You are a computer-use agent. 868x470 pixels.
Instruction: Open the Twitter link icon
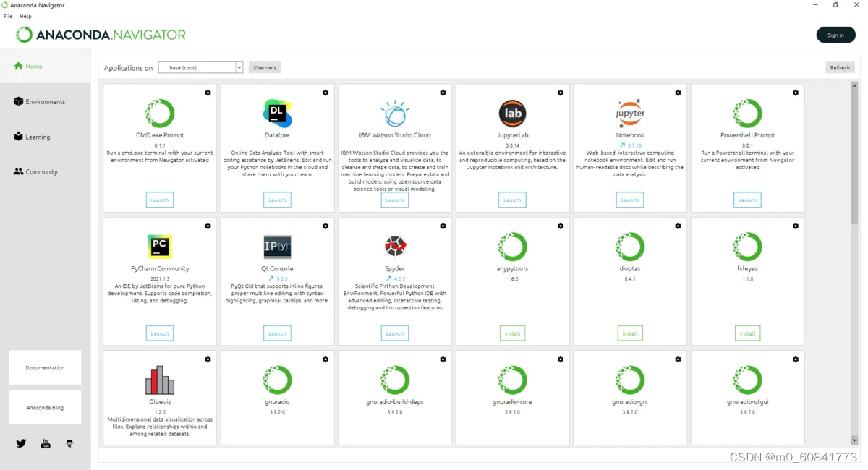point(21,443)
